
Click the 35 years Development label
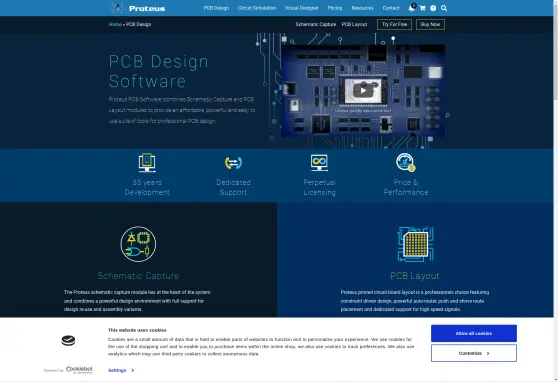147,187
